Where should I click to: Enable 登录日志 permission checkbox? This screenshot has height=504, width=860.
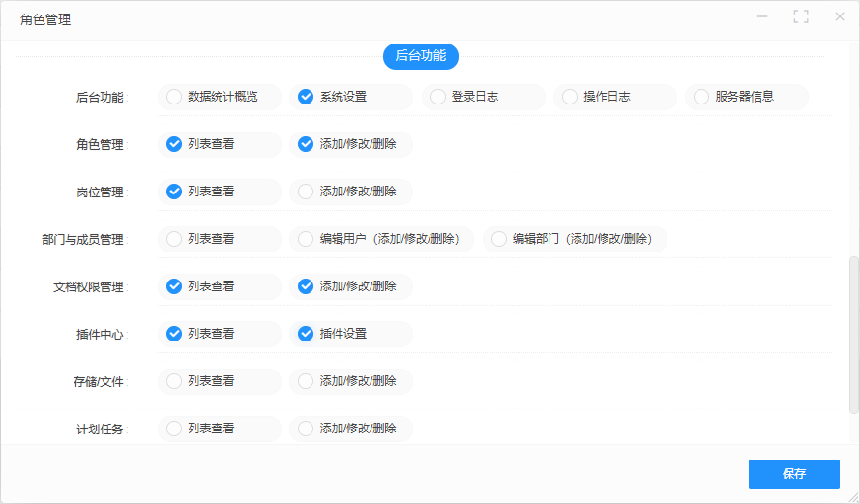[x=437, y=97]
